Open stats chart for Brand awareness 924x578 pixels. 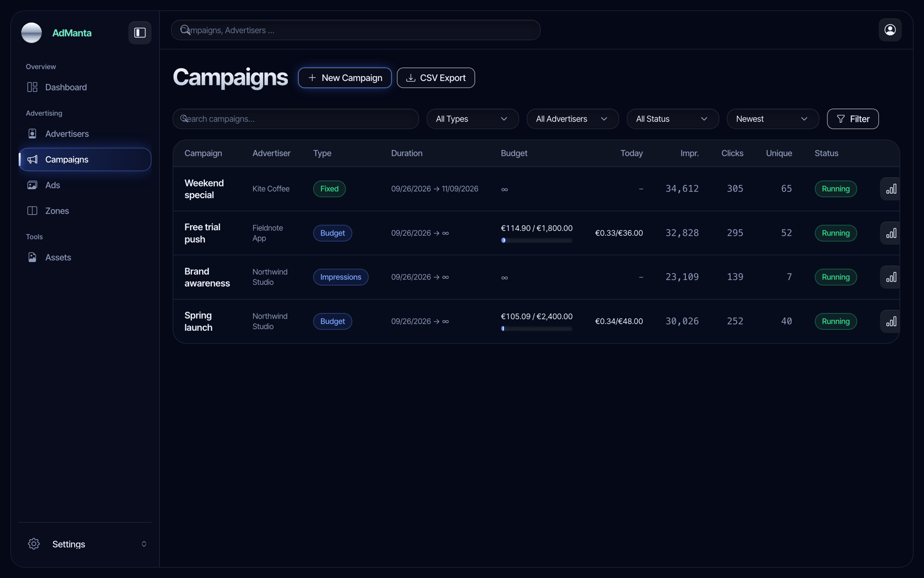pos(891,277)
